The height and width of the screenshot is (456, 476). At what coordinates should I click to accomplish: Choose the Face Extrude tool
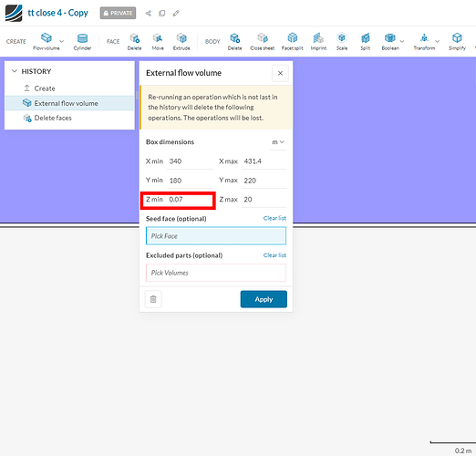click(181, 41)
